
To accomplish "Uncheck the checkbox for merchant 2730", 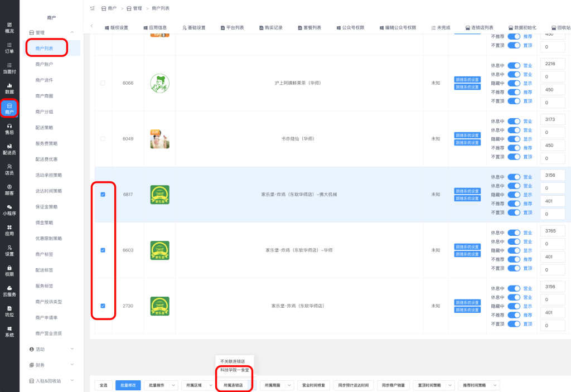I will click(103, 306).
